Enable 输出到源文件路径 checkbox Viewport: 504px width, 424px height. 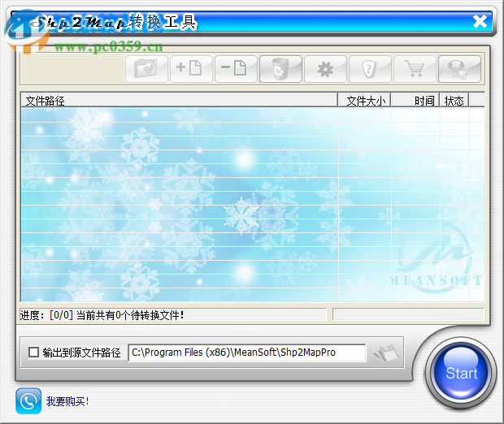coord(33,352)
